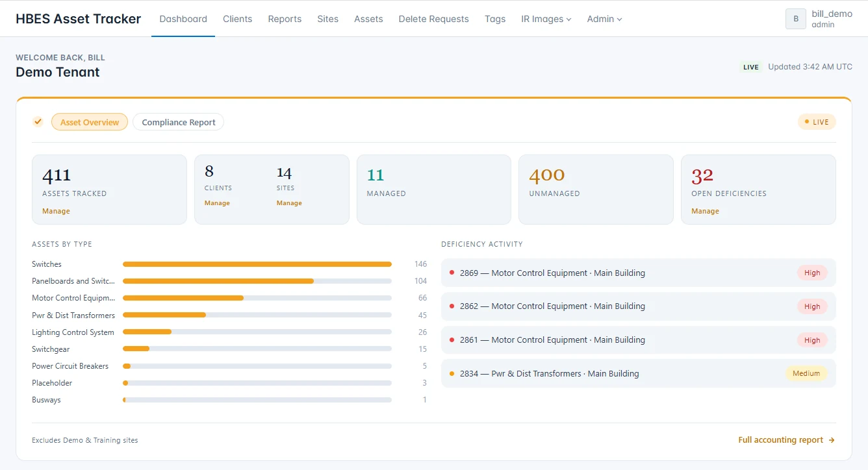Click the green LIVE status badge
Viewport: 868px width, 470px height.
pyautogui.click(x=751, y=67)
